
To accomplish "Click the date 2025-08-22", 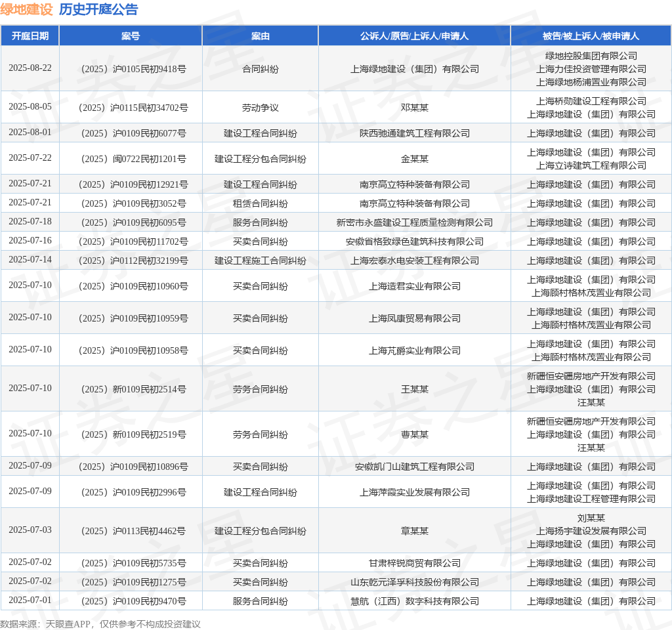I will (x=30, y=68).
